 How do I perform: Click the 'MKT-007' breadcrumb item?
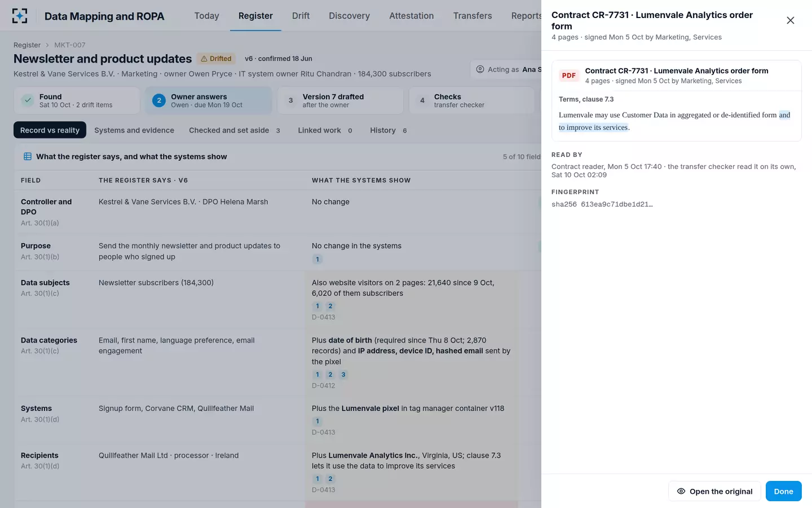point(70,45)
